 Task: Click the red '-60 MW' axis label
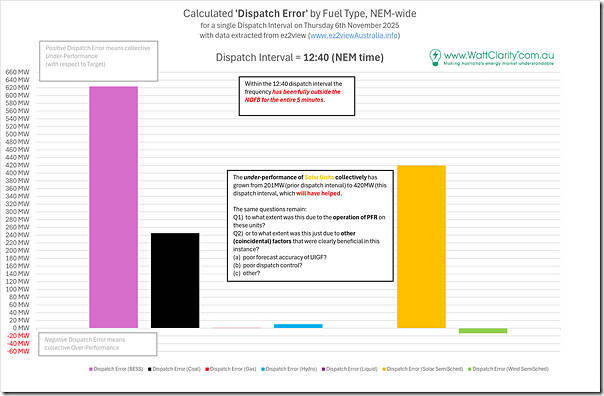[x=18, y=351]
